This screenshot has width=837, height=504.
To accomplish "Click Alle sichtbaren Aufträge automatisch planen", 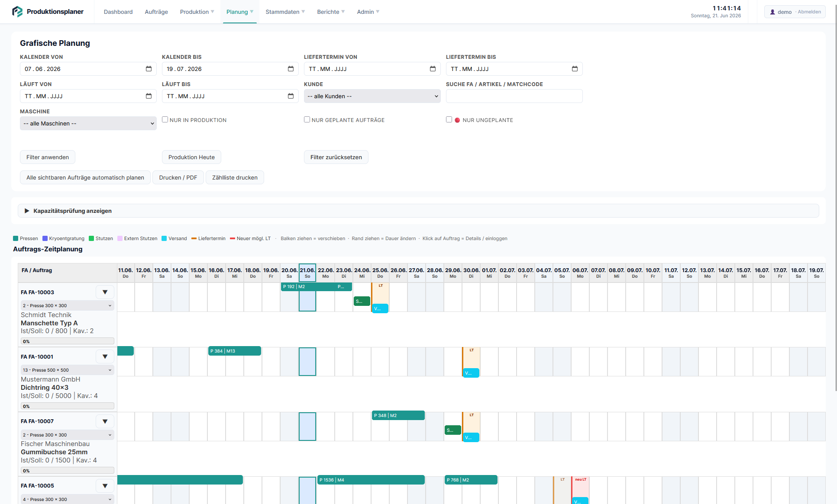I will coord(85,177).
